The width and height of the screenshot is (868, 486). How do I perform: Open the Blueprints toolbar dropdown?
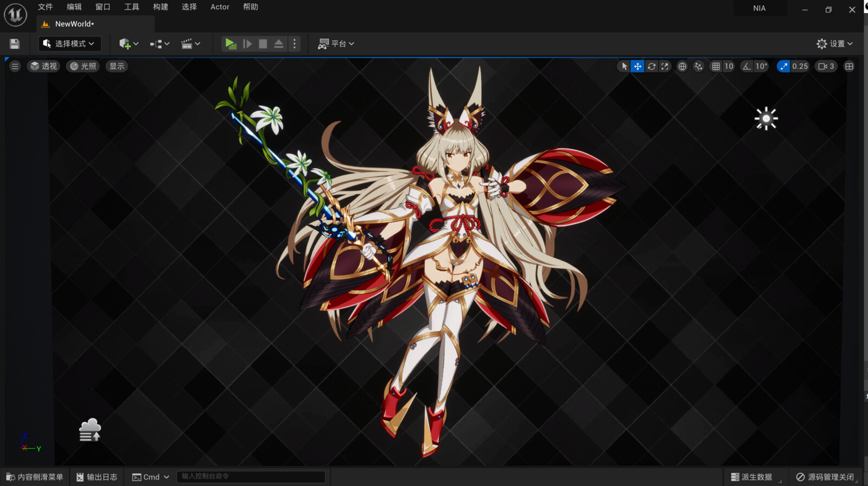(159, 44)
